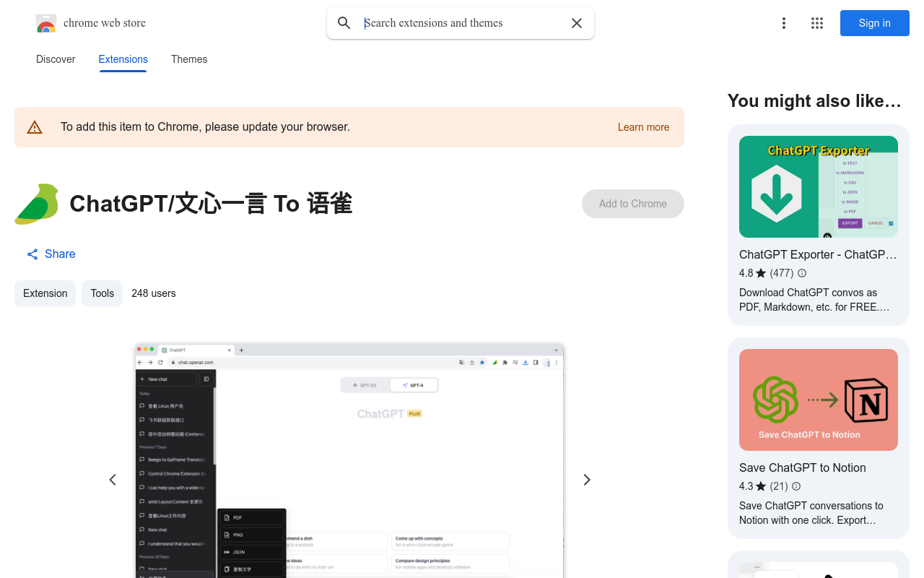
Task: Select the Extensions tab
Action: point(123,59)
